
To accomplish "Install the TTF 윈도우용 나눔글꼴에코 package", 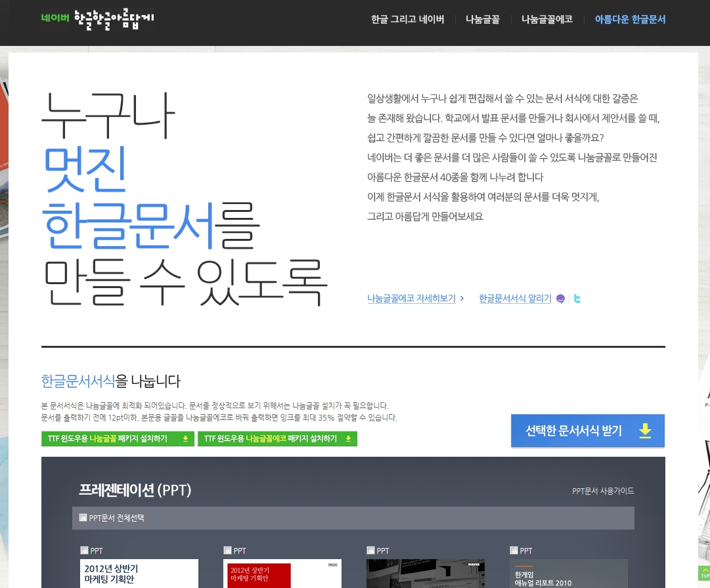I will click(277, 439).
